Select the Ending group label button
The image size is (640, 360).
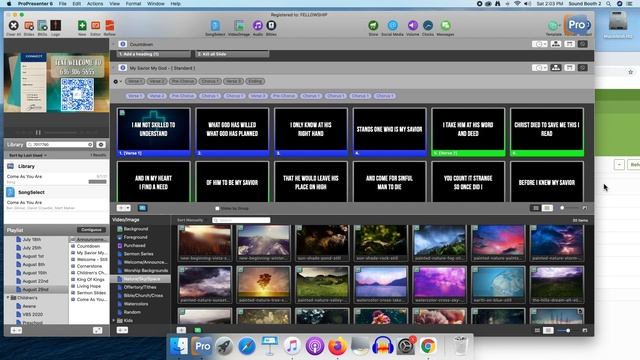click(256, 82)
